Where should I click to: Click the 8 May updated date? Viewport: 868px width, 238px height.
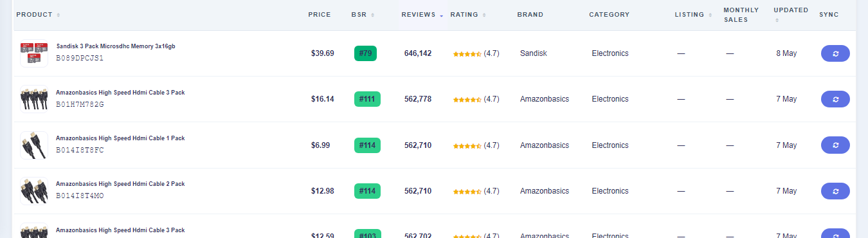[x=786, y=53]
